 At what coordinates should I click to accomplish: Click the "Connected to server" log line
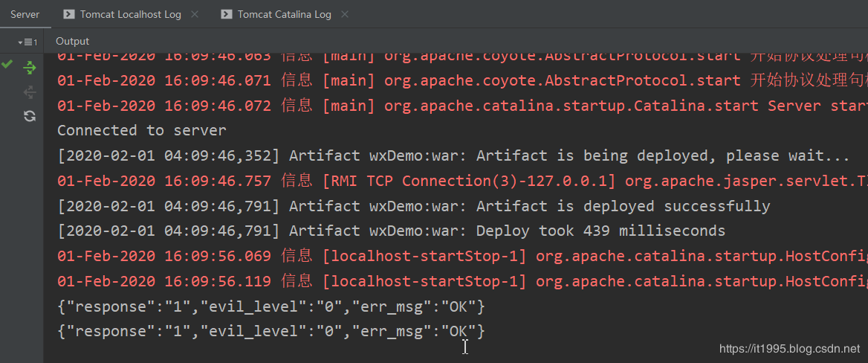point(141,130)
